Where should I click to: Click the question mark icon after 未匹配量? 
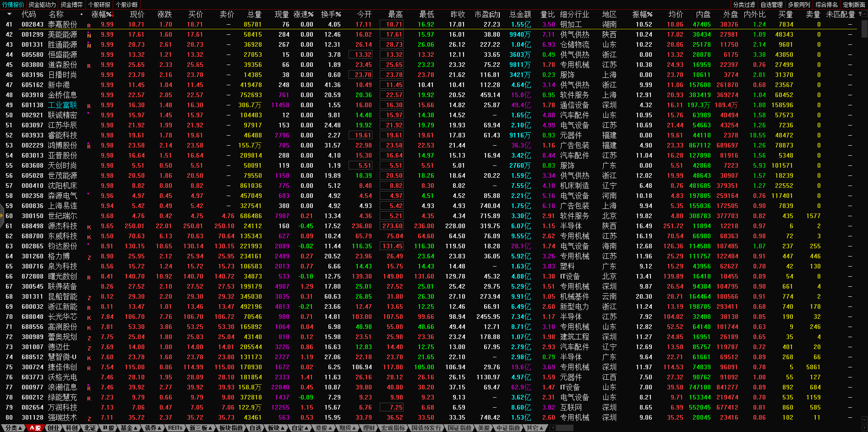click(860, 14)
